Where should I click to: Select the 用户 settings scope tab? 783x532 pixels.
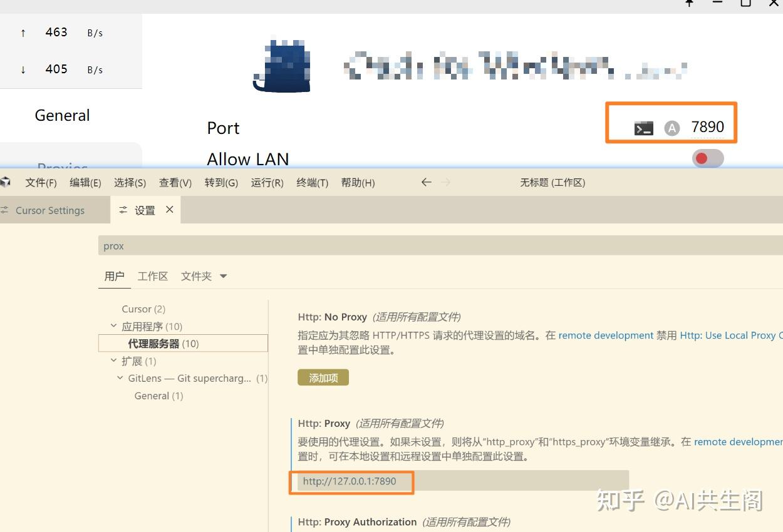tap(115, 276)
